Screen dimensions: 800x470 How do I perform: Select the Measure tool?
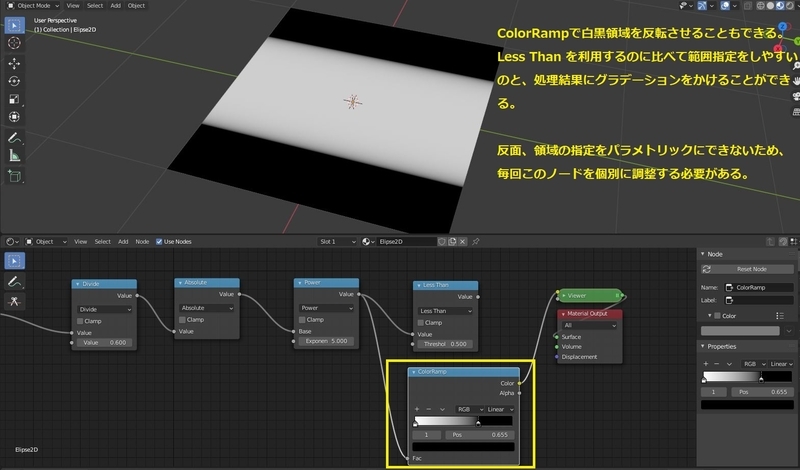[x=14, y=155]
